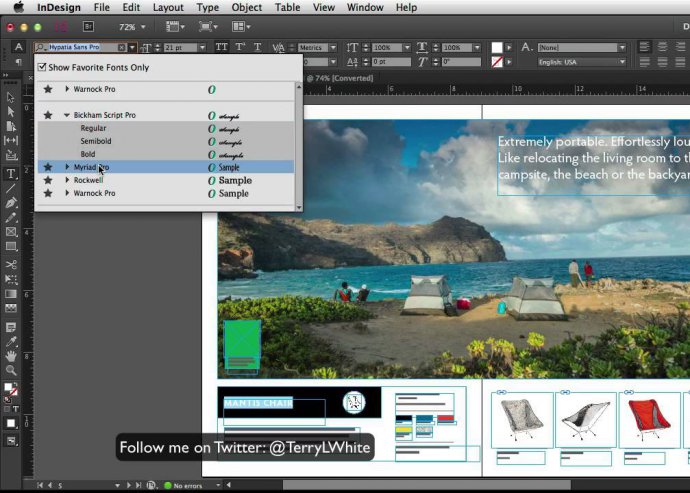Viewport: 690px width, 493px height.
Task: Select the Scissors tool
Action: tap(11, 265)
